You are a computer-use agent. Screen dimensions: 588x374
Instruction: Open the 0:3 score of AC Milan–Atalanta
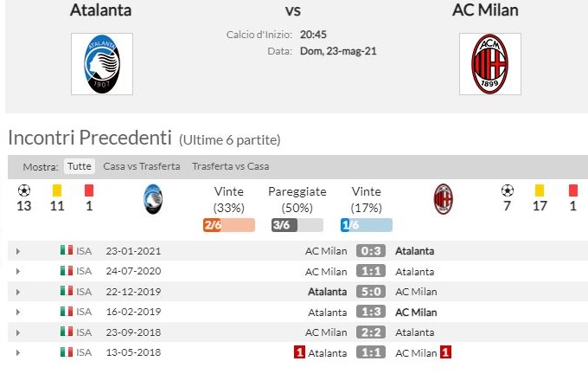pos(372,251)
